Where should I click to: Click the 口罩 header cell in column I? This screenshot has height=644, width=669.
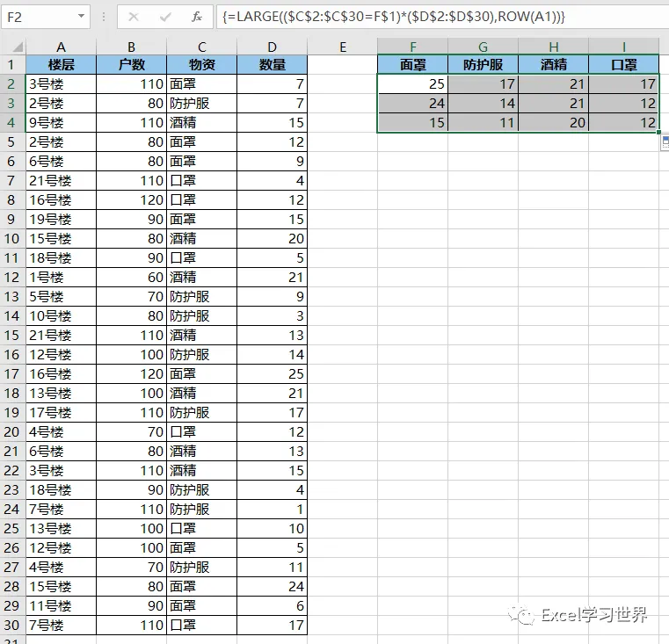click(624, 65)
